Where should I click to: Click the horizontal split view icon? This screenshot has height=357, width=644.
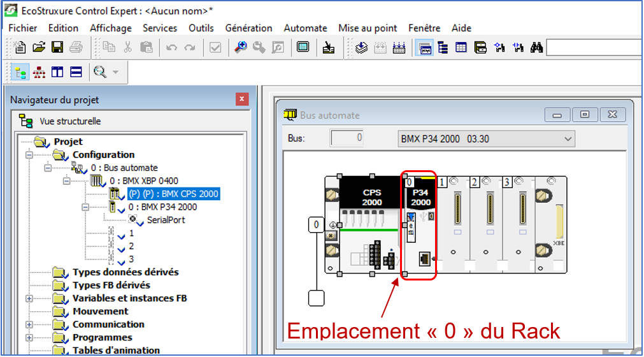pos(76,73)
